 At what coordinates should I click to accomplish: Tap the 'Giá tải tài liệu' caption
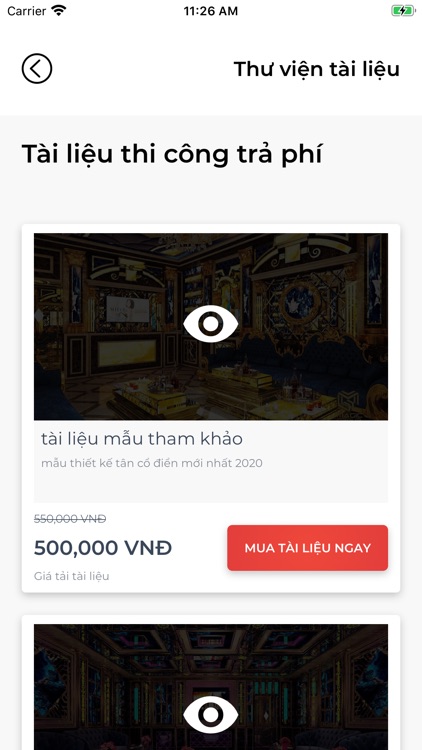(71, 576)
